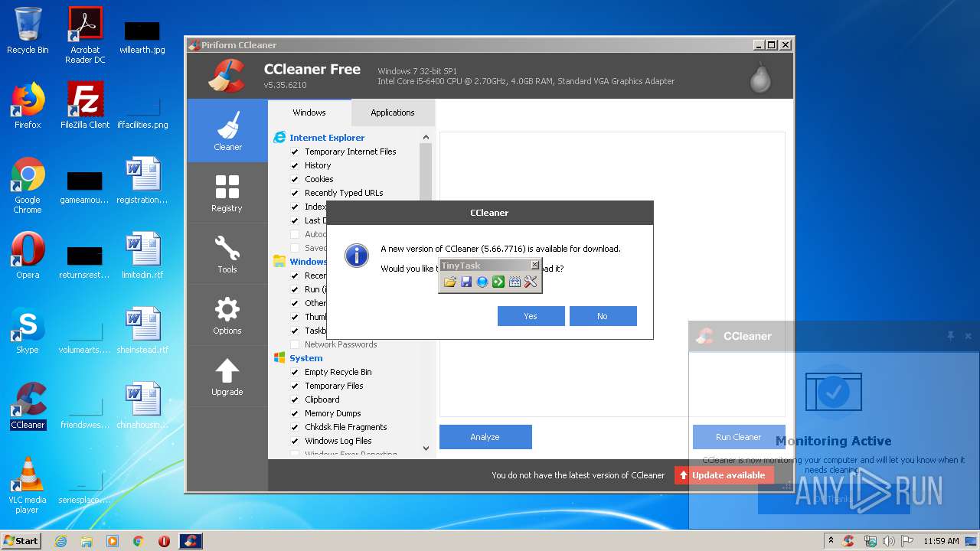The height and width of the screenshot is (551, 980).
Task: Select Internet Explorer section header
Action: (x=327, y=138)
